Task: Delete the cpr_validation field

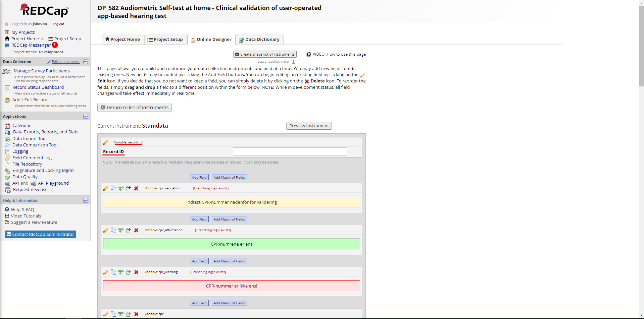Action: (136, 188)
